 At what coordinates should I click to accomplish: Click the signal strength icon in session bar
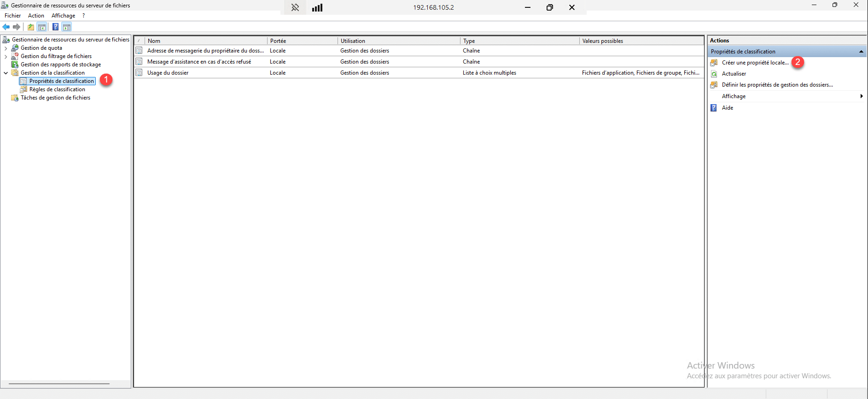[317, 7]
